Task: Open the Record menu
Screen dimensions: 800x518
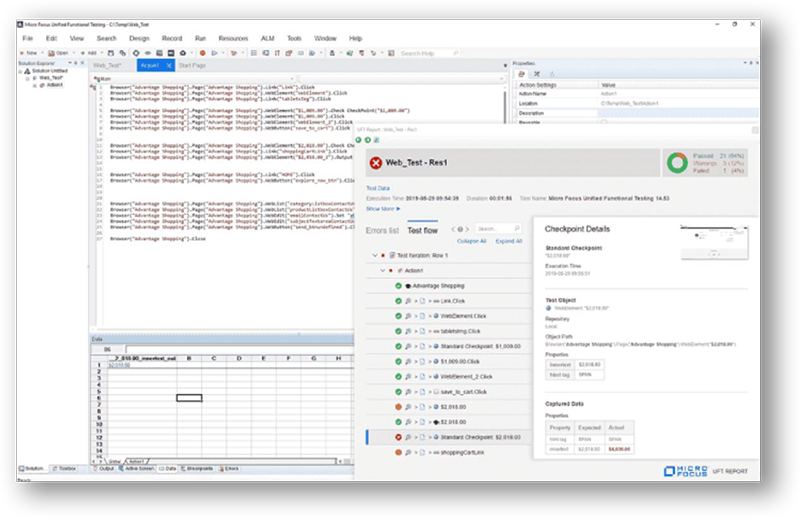Action: (x=172, y=38)
